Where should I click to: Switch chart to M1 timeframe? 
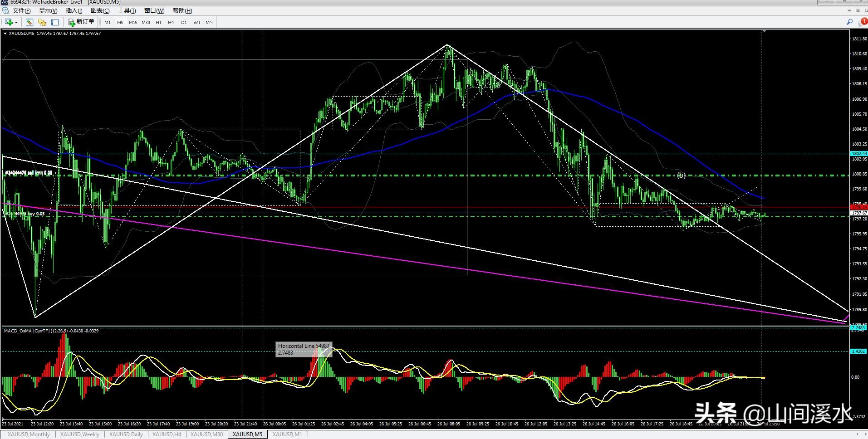(108, 22)
